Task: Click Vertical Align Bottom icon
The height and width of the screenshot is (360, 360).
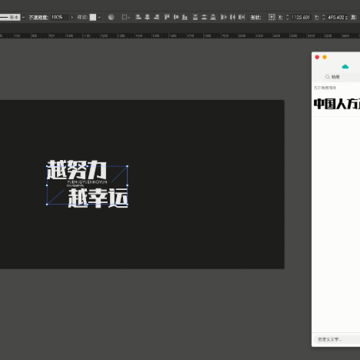Action: 184,17
